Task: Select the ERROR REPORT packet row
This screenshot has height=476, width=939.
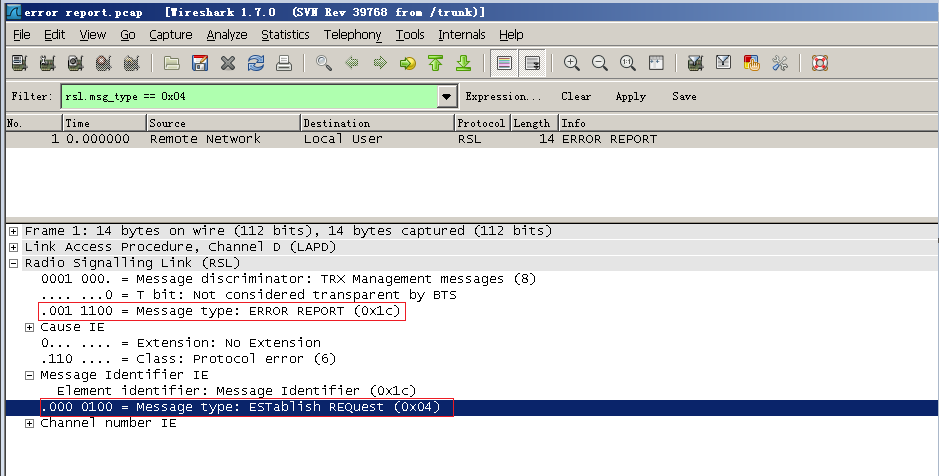Action: coord(400,139)
